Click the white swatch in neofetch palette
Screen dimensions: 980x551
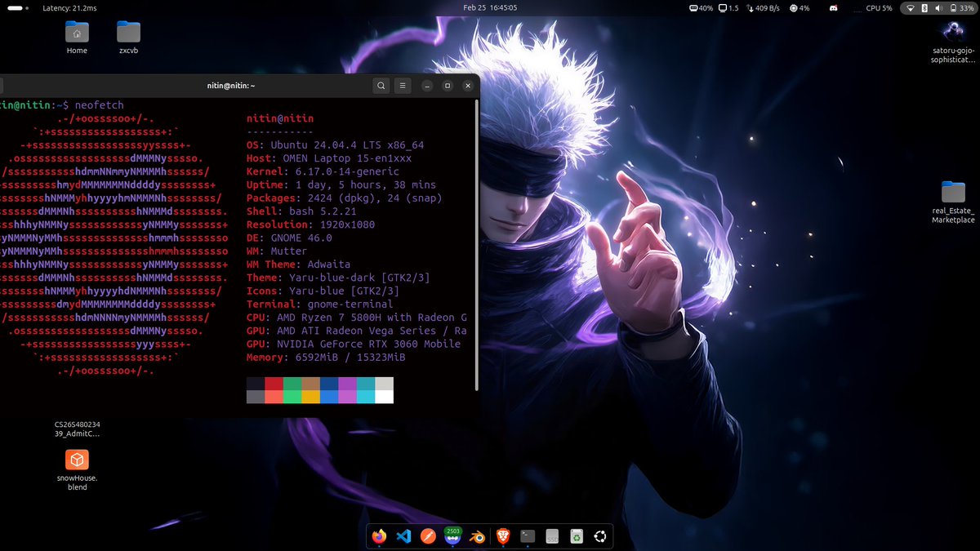384,397
